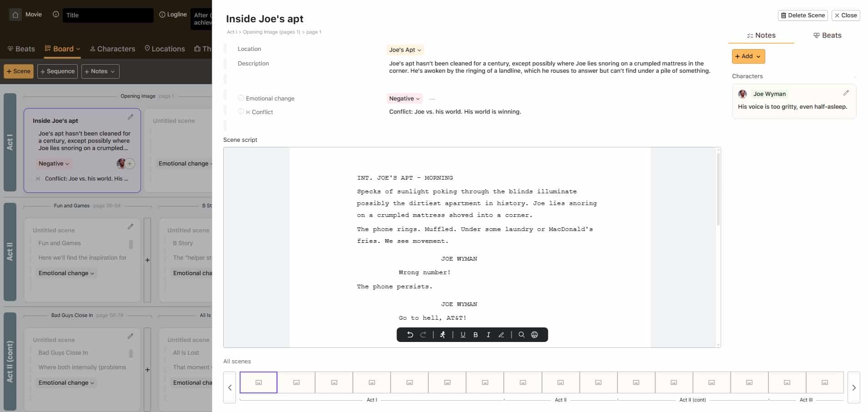This screenshot has height=412, width=868.
Task: Open the yellow Add dropdown button
Action: pyautogui.click(x=748, y=56)
